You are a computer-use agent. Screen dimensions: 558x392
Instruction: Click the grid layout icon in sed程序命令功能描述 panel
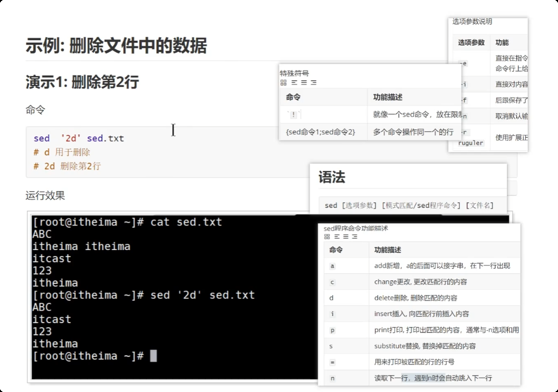pos(327,237)
